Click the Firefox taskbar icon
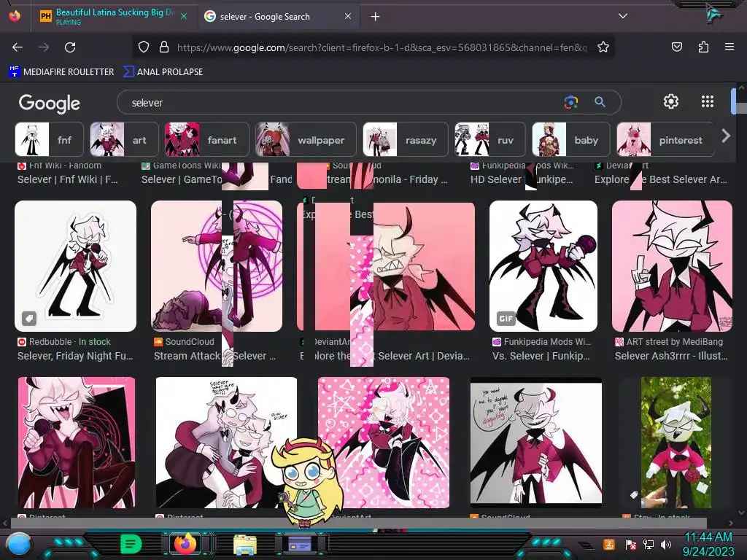Screen dimensions: 747x560 click(x=185, y=544)
